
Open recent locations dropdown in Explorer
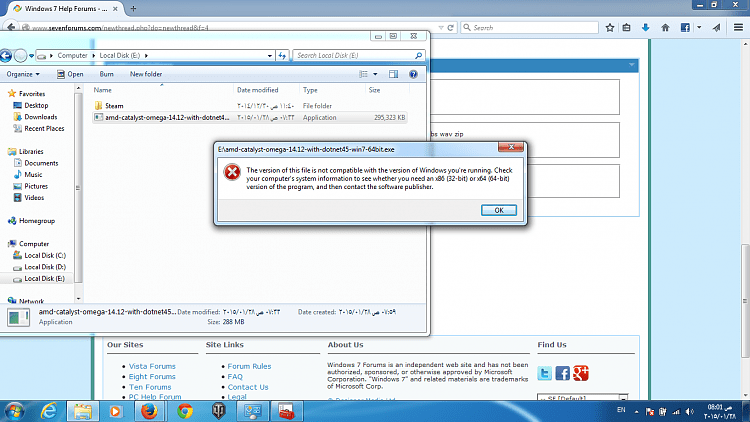click(x=32, y=56)
